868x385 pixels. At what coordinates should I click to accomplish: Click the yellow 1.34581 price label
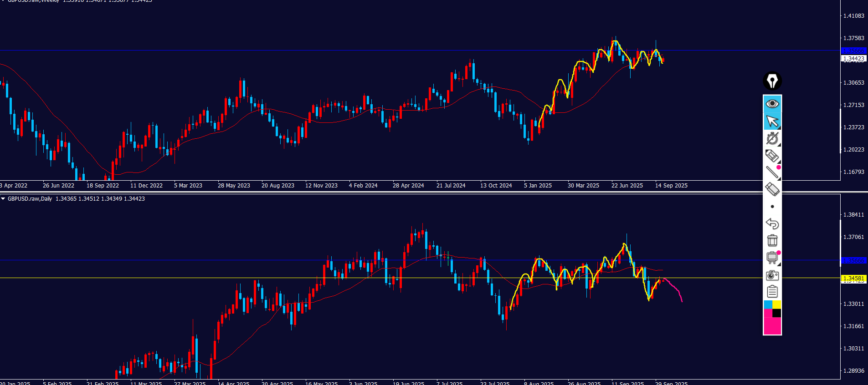tap(853, 278)
